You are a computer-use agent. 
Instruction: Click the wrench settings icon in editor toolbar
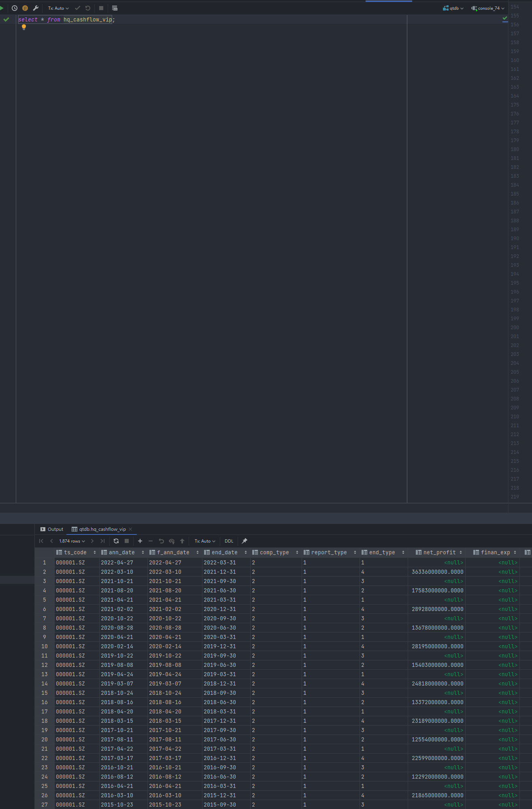(x=36, y=8)
